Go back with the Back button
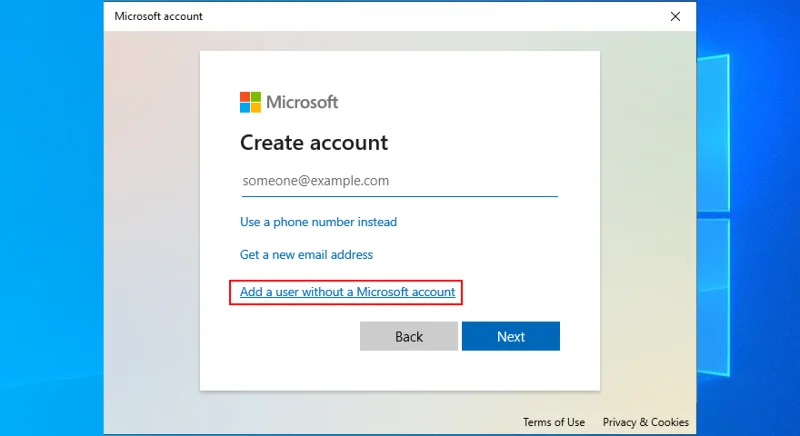The width and height of the screenshot is (800, 436). point(409,336)
